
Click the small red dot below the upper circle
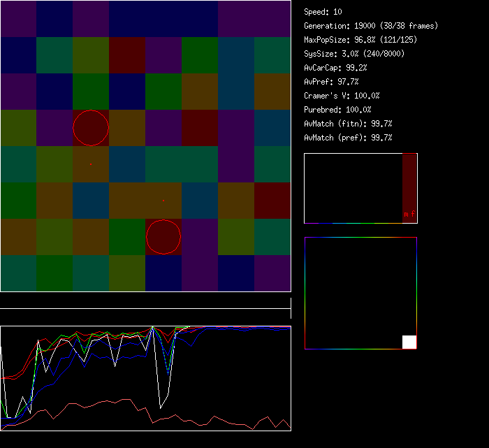click(91, 164)
